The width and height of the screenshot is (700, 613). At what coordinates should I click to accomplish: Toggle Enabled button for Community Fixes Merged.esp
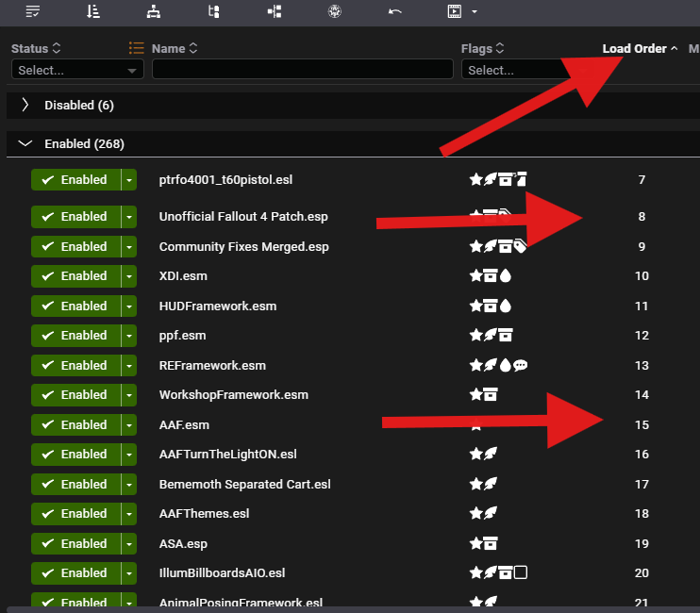point(75,246)
